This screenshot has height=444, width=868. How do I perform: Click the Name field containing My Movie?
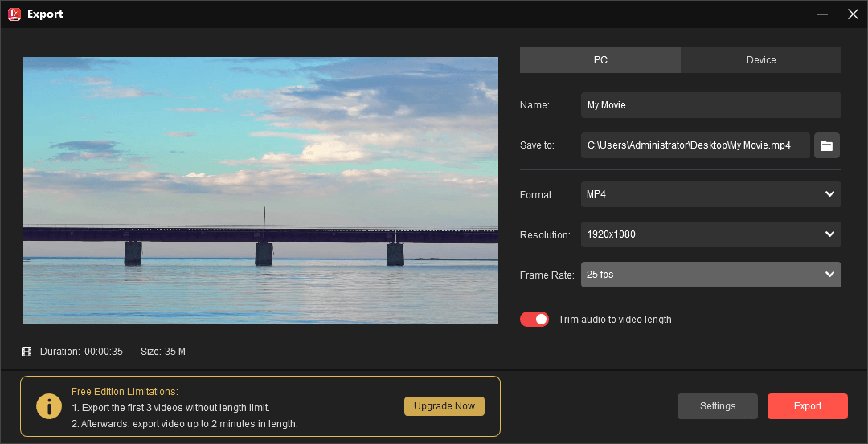click(710, 105)
